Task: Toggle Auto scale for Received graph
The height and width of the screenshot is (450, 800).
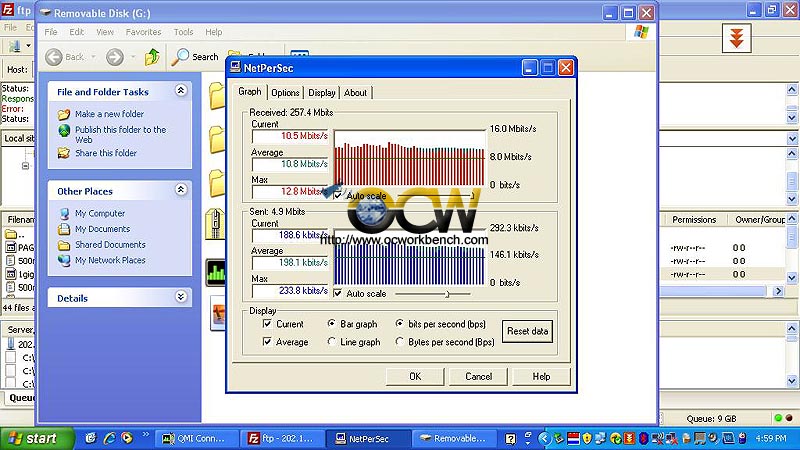Action: 338,195
